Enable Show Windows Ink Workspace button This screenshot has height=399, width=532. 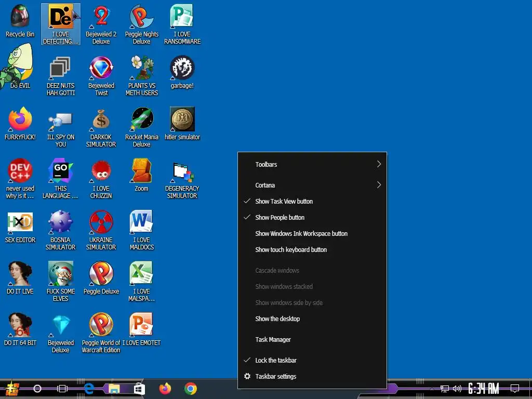coord(312,233)
